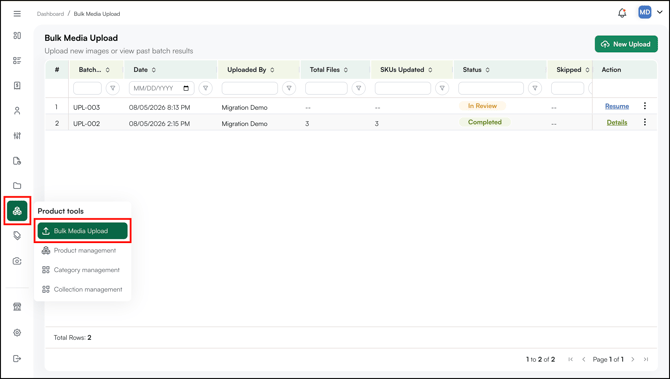This screenshot has height=379, width=670.
Task: Open Collection management menu item
Action: pyautogui.click(x=82, y=289)
